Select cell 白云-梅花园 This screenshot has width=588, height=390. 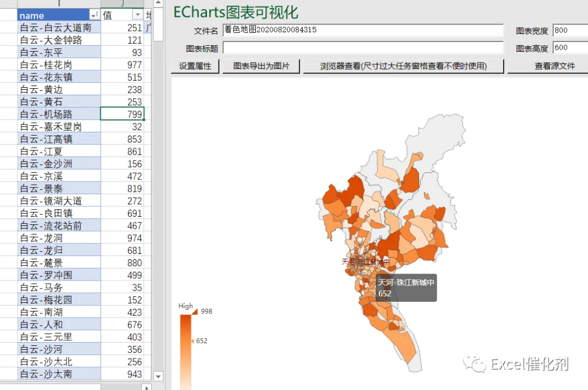(59, 300)
